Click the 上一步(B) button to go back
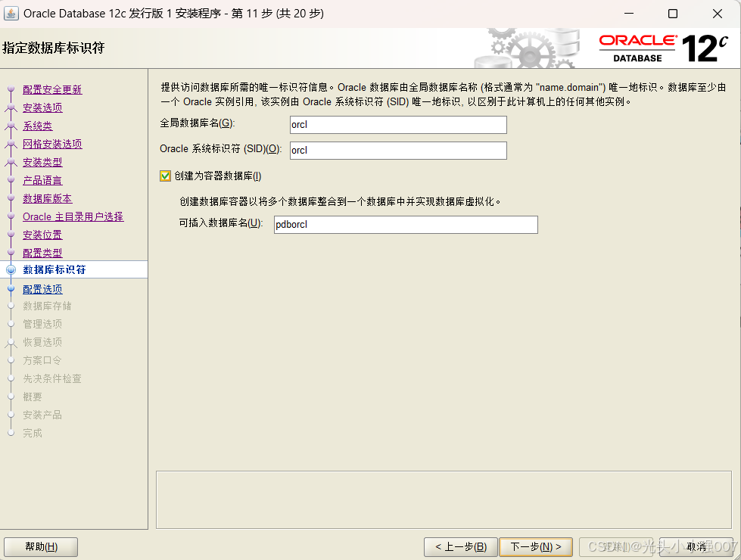 (460, 546)
